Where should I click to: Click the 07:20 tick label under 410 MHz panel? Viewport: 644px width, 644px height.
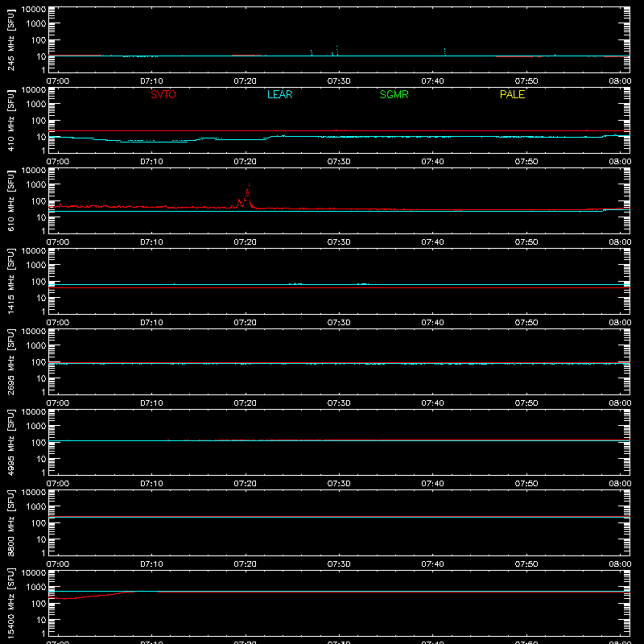tap(246, 162)
